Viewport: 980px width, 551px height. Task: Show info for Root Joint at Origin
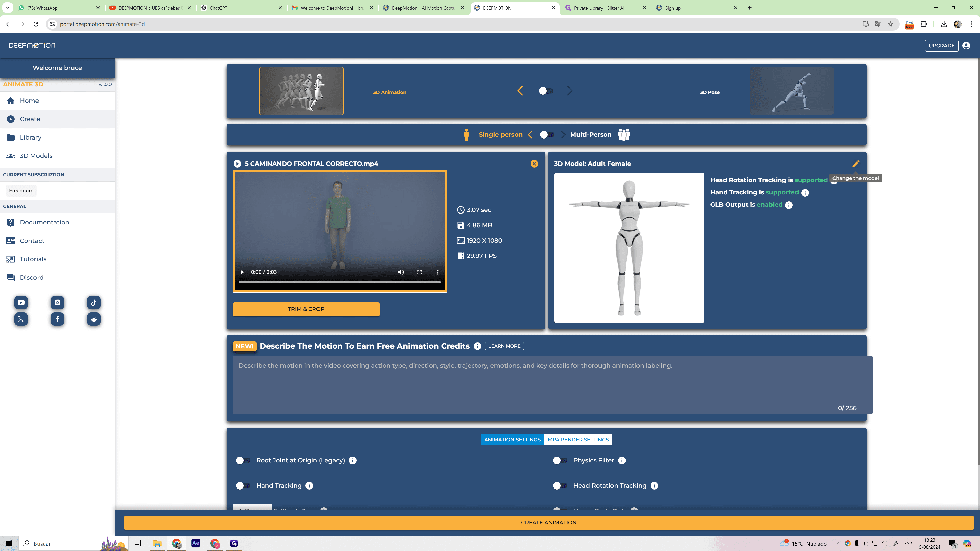[x=353, y=460]
